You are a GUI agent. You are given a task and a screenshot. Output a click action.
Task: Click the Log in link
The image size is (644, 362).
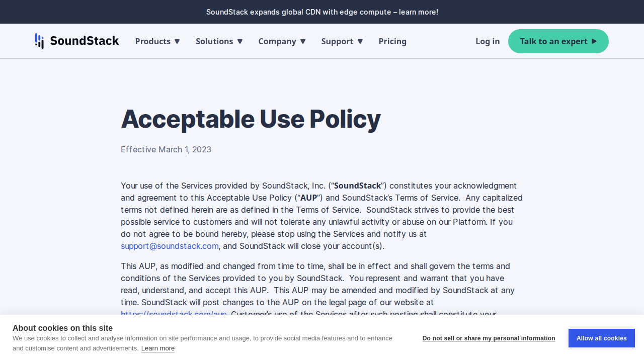488,41
